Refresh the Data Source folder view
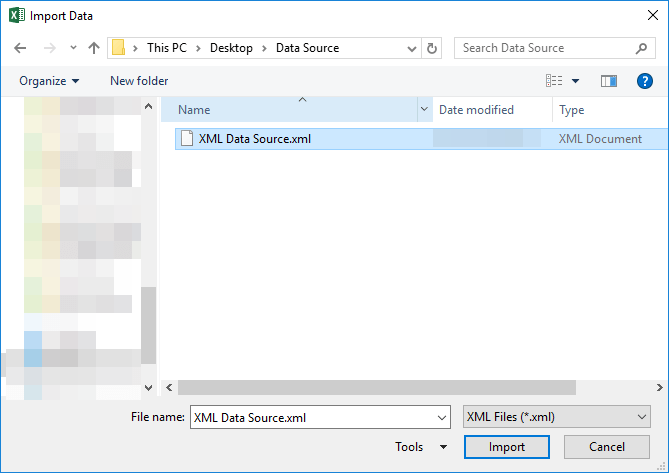Image resolution: width=669 pixels, height=473 pixels. 432,48
